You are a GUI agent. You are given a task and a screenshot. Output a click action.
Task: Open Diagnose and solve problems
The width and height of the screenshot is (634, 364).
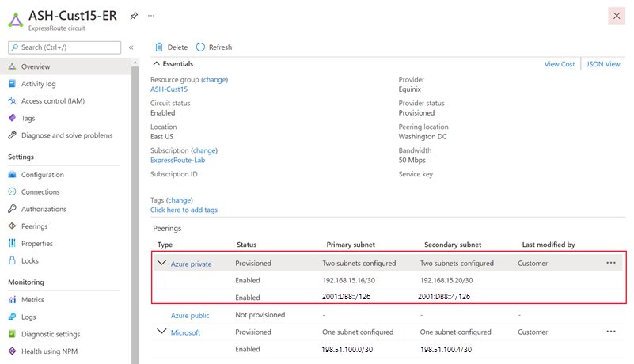point(66,135)
